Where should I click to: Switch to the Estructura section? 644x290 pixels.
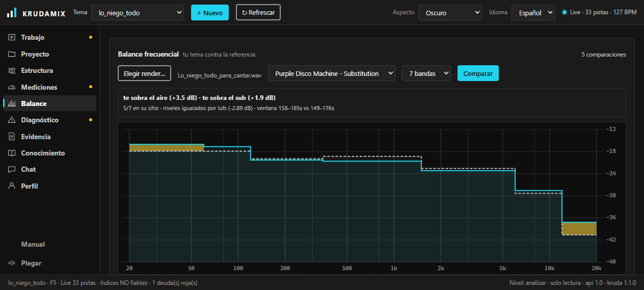click(x=37, y=70)
